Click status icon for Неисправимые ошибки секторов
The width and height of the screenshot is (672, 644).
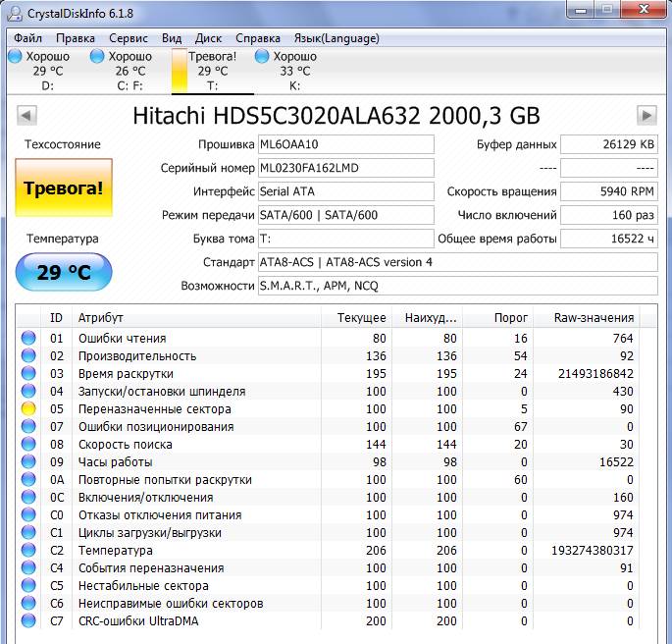click(x=28, y=603)
